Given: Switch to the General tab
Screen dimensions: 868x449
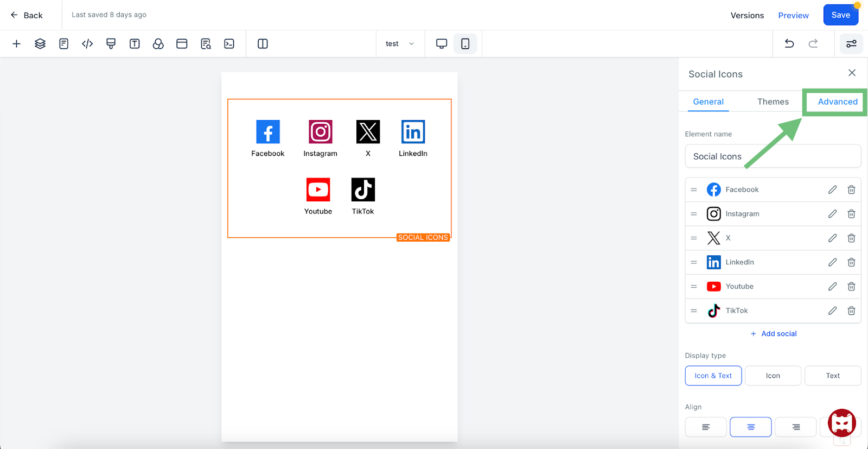Looking at the screenshot, I should pos(708,102).
